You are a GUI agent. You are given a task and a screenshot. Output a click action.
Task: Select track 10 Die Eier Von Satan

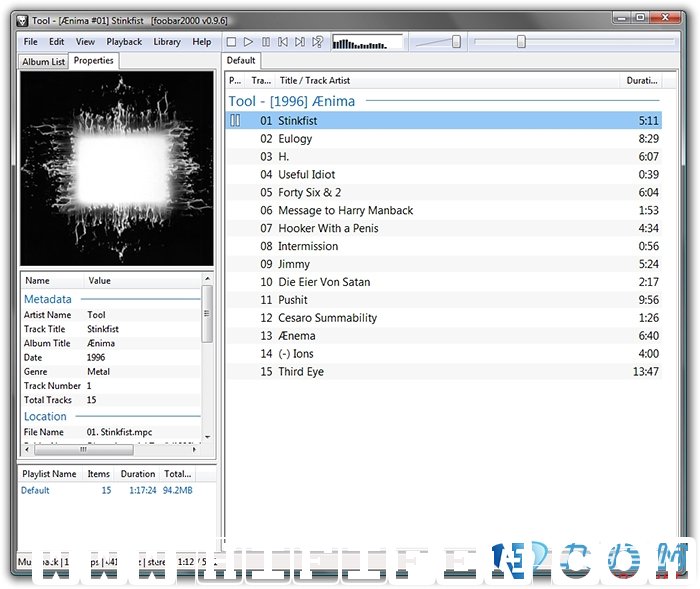coord(444,282)
